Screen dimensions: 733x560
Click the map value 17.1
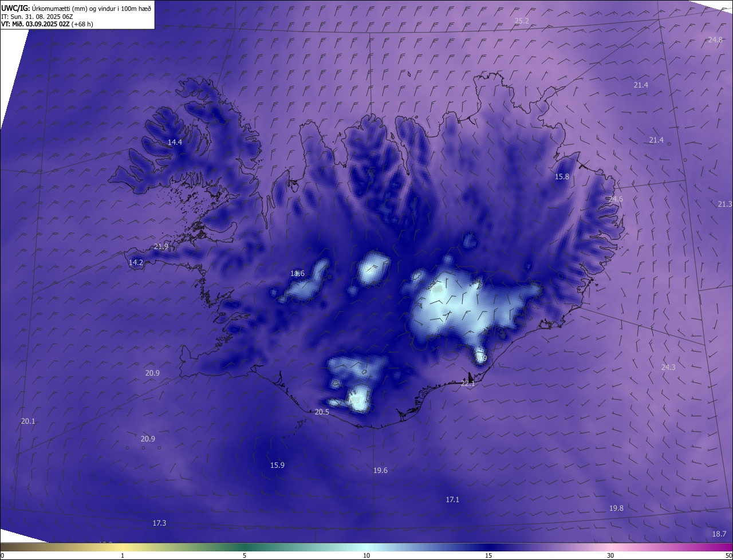pos(452,499)
